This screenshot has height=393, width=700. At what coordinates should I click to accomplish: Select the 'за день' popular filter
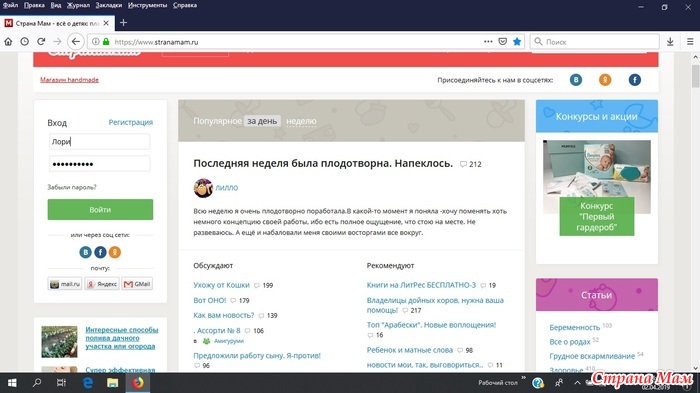(x=262, y=121)
